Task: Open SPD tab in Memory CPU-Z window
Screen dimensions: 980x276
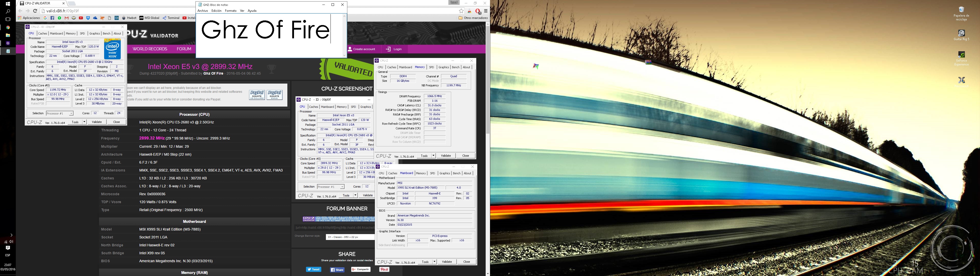Action: click(431, 67)
